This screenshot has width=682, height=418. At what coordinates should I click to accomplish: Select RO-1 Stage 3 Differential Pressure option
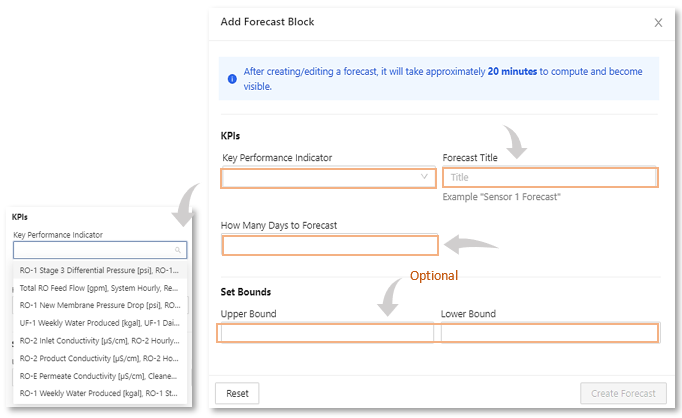[99, 271]
